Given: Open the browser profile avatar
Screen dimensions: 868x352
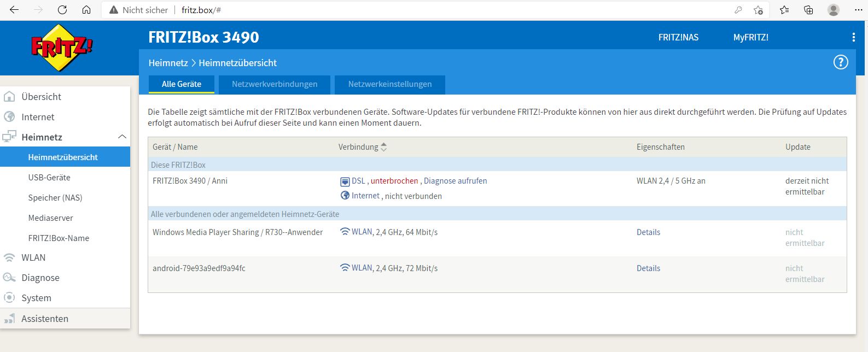Looking at the screenshot, I should pos(834,10).
